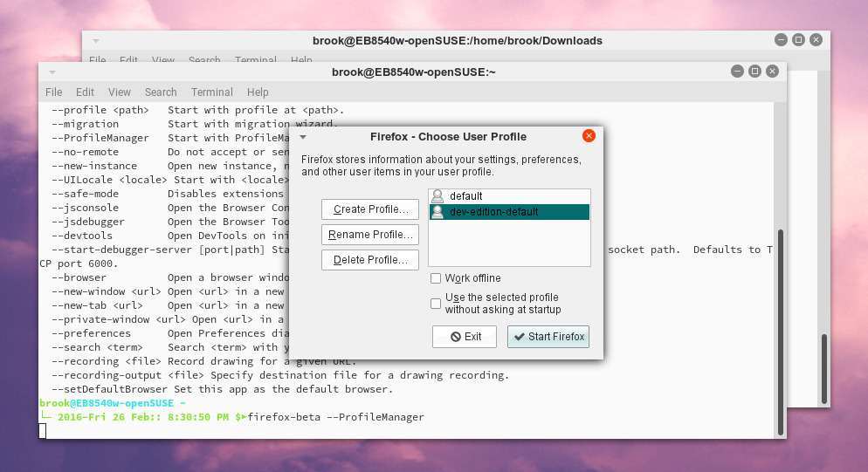The width and height of the screenshot is (868, 472).
Task: Click the terminal cursor block at bottom
Action: point(43,431)
